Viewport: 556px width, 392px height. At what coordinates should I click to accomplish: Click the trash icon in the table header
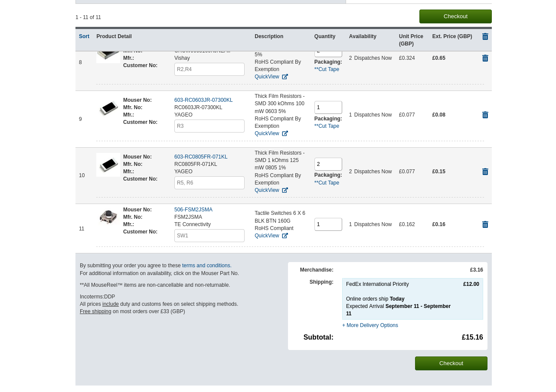click(x=485, y=37)
